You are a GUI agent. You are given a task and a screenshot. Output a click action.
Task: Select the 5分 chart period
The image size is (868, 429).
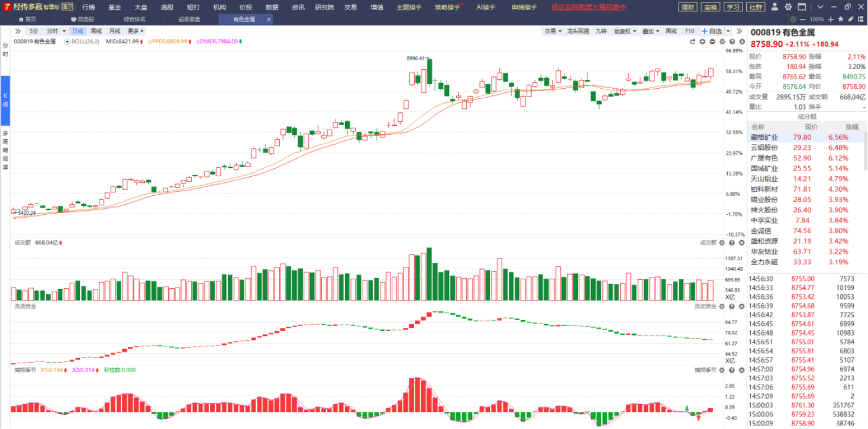click(34, 31)
